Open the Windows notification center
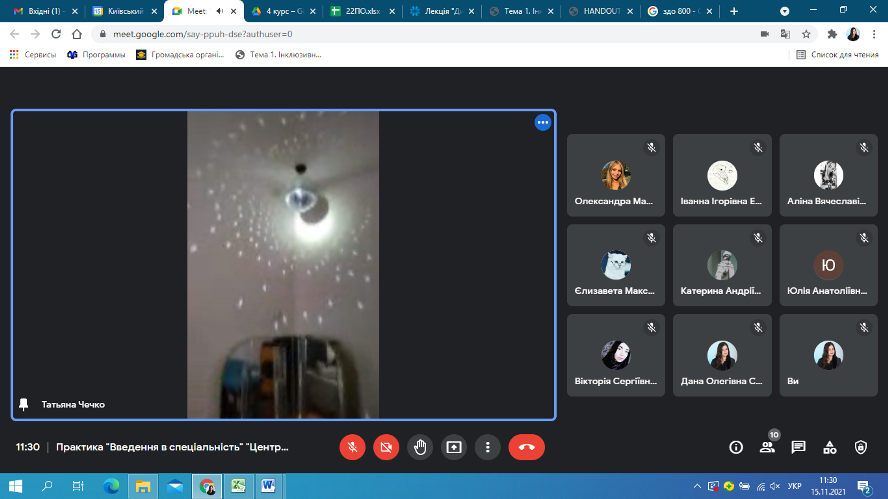 pos(864,487)
